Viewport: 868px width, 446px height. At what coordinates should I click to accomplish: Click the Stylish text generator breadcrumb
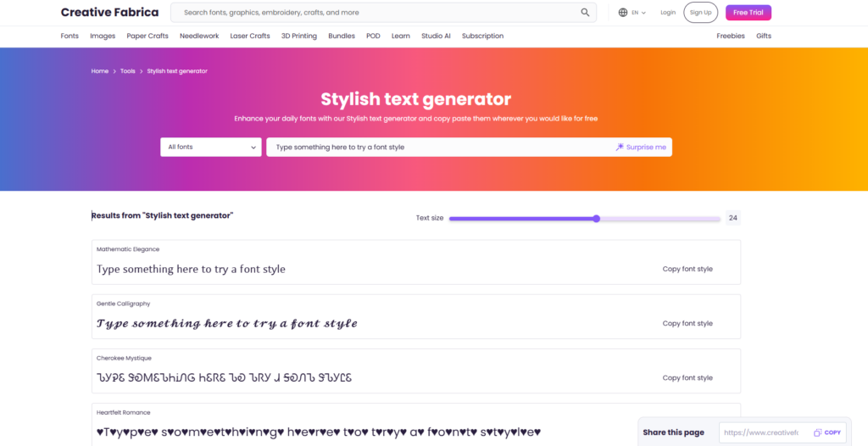[x=177, y=71]
